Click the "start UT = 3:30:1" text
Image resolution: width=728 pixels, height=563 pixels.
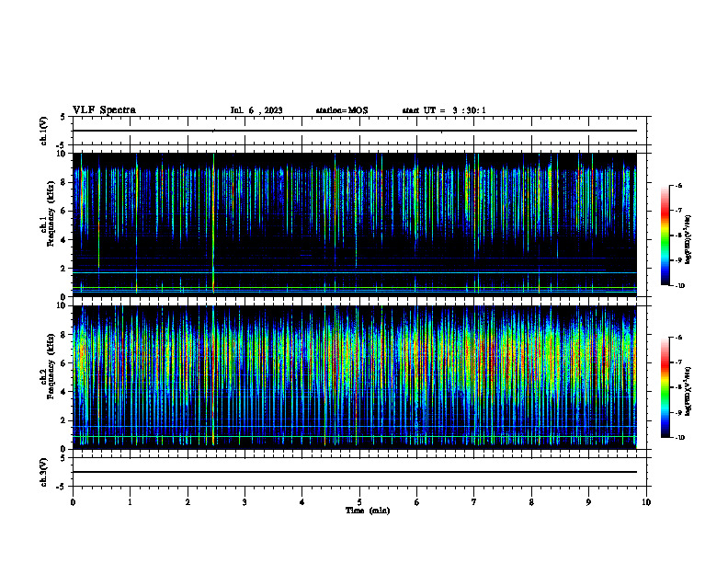point(444,110)
